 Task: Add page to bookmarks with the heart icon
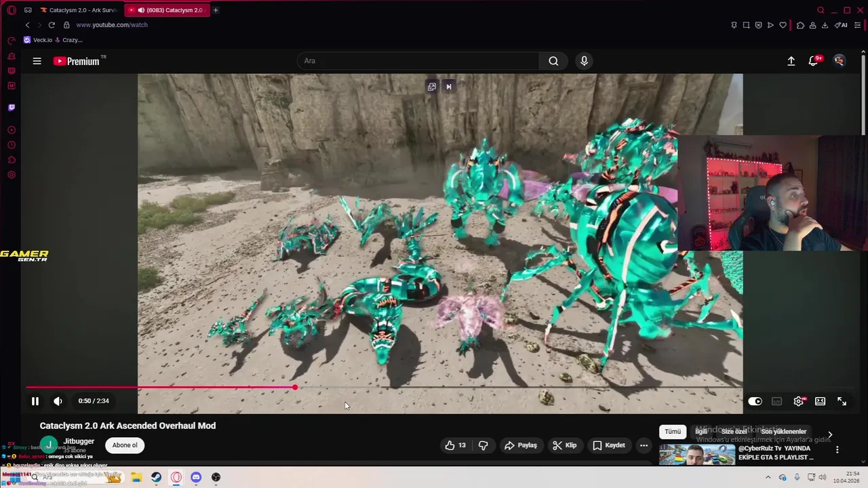pos(783,25)
